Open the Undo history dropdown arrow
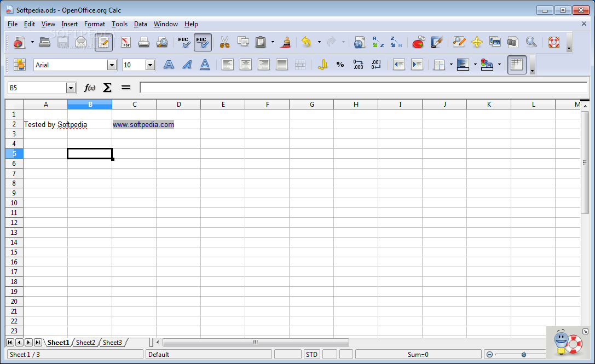This screenshot has height=364, width=595. (x=319, y=42)
